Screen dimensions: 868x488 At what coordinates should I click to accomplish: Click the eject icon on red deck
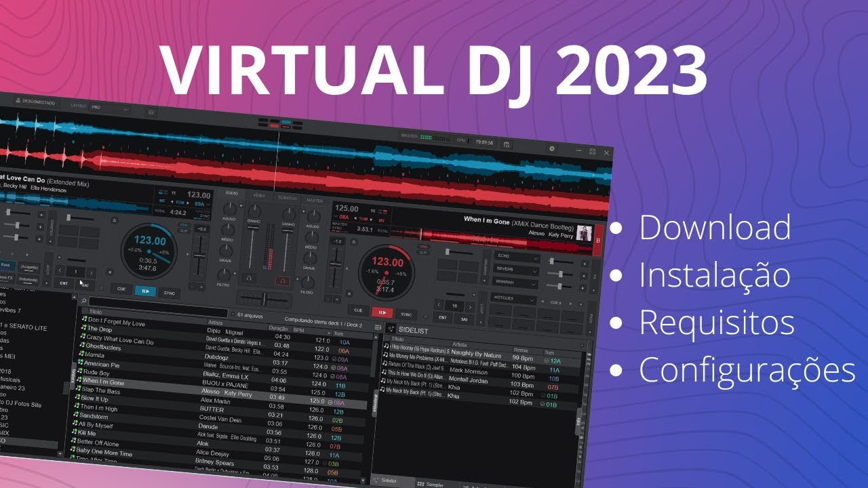point(354,242)
